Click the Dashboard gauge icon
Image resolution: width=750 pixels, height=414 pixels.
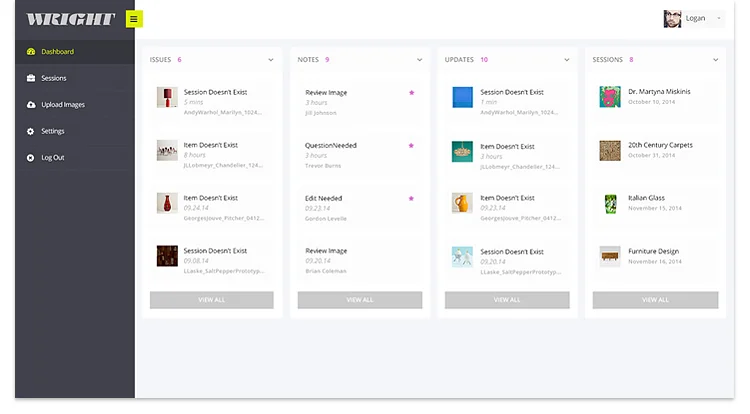[x=31, y=52]
